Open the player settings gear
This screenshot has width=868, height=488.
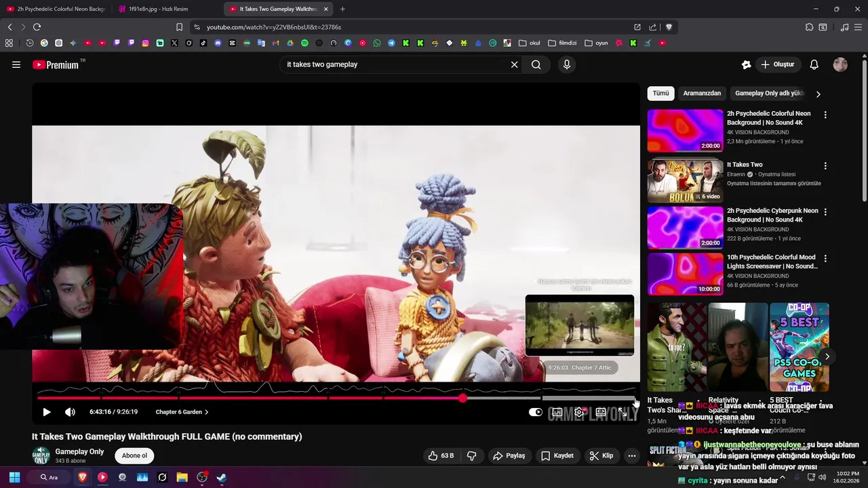click(x=579, y=412)
